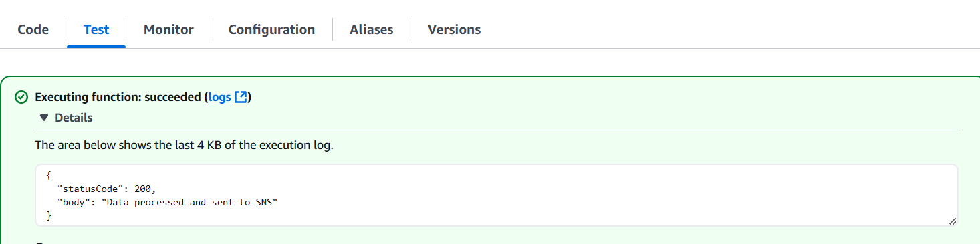Go to the Configuration tab
The width and height of the screenshot is (980, 244).
pyautogui.click(x=271, y=29)
